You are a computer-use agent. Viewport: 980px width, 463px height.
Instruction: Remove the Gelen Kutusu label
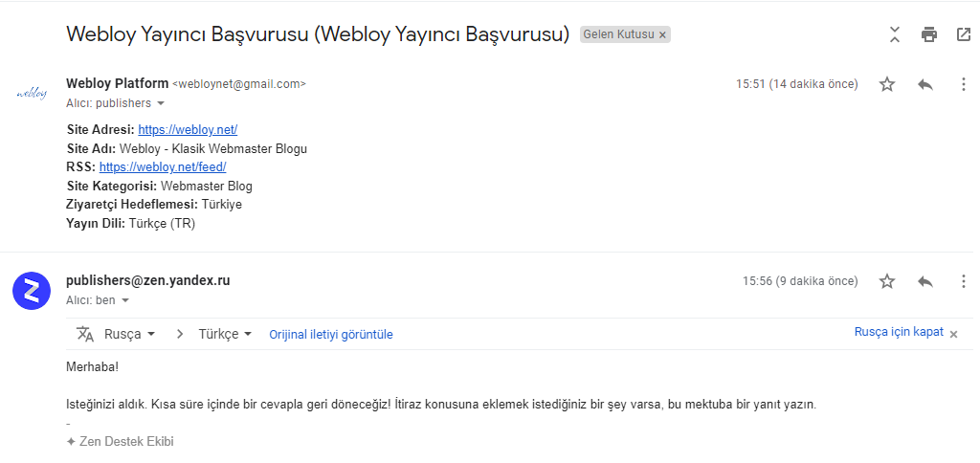point(662,35)
